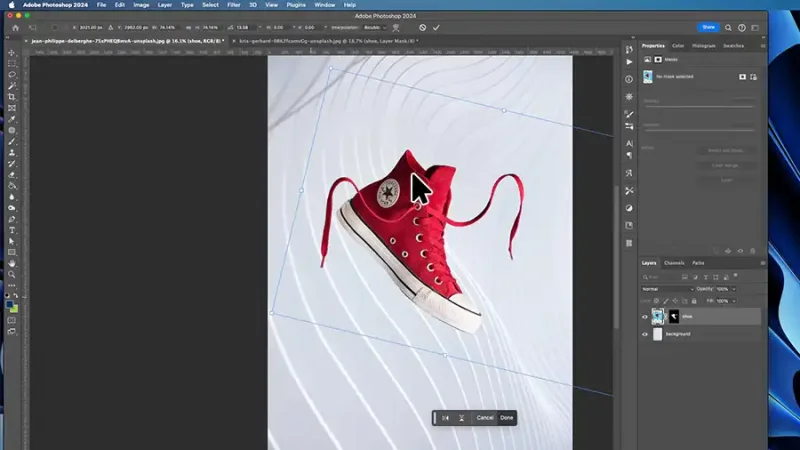Switch to the Swatches tab
The image size is (800, 450).
click(733, 46)
